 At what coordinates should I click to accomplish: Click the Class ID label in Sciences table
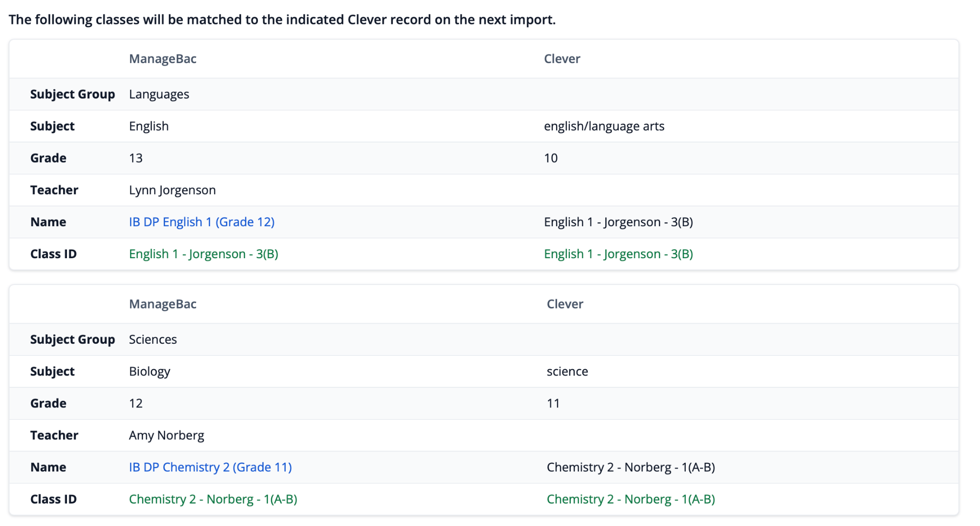click(x=53, y=499)
